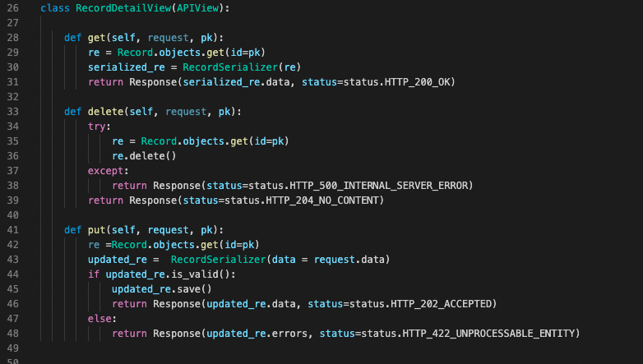This screenshot has height=364, width=643.
Task: Click line number 33 in the gutter
Action: tap(12, 112)
